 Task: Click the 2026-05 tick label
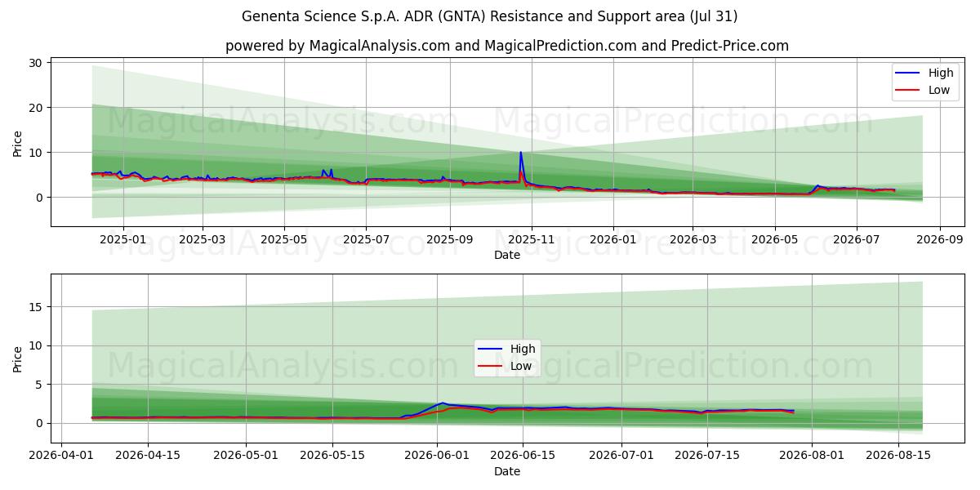coord(774,239)
